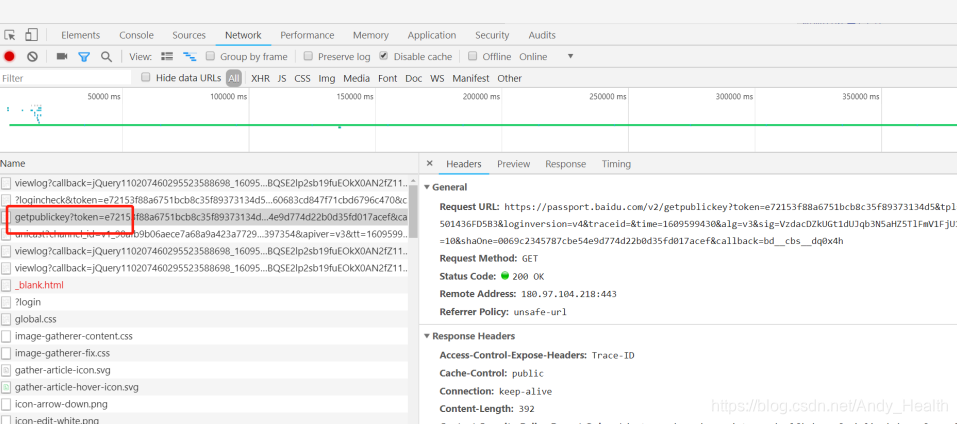Stop recording network log

coord(9,56)
